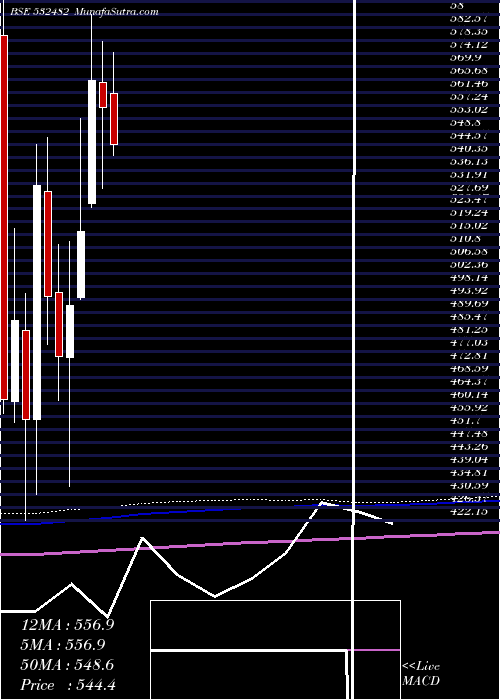Image resolution: width=500 pixels, height=700 pixels.
Task: Click the 557.24 price axis label
Action: [x=469, y=96]
